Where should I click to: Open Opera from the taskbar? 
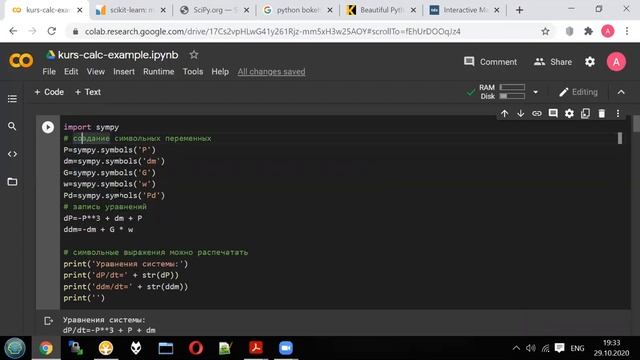pos(196,348)
